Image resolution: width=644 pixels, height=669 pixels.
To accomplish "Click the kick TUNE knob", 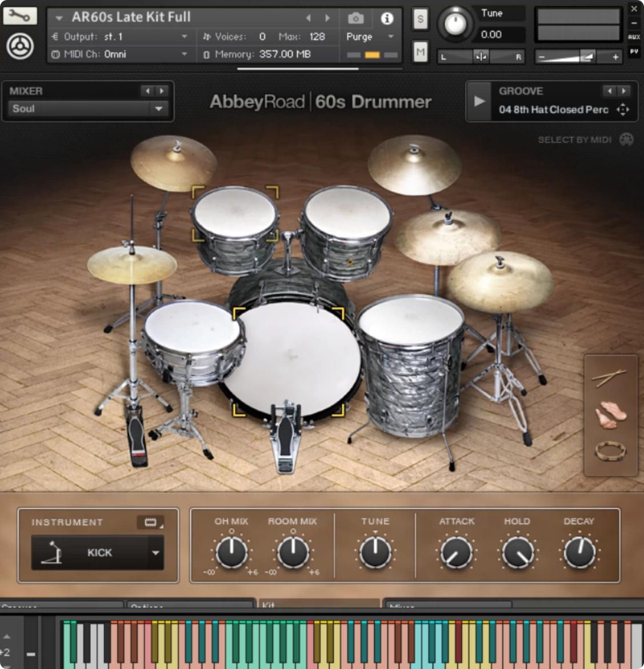I will click(375, 552).
